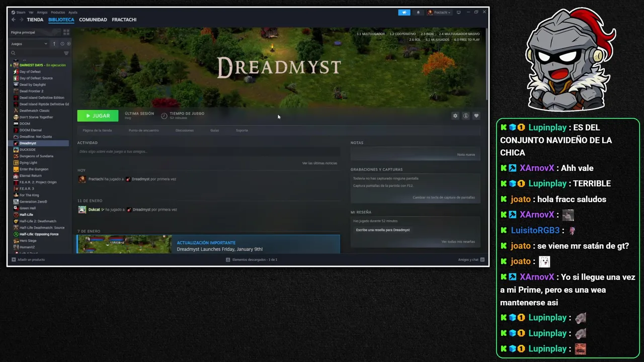The height and width of the screenshot is (362, 644).
Task: Switch to the COMUNIDAD tab
Action: click(x=93, y=20)
